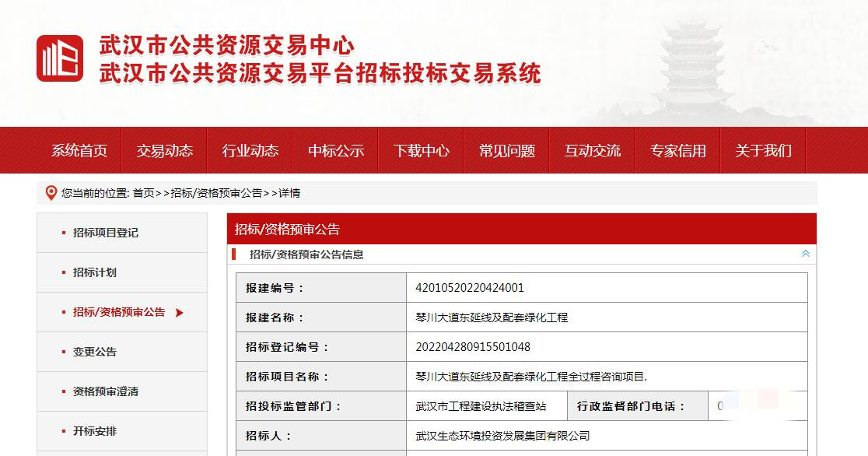The height and width of the screenshot is (456, 868).
Task: Click the 招标登记编号 label cell
Action: click(x=321, y=347)
